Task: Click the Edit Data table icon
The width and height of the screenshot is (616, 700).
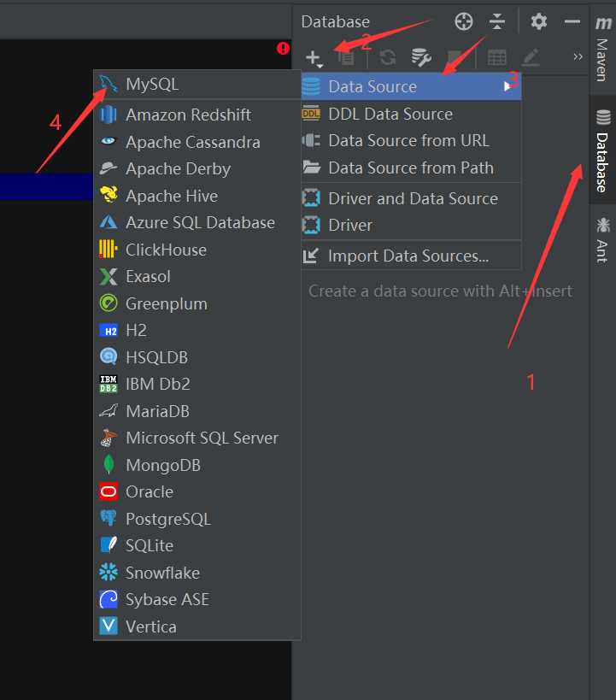Action: coord(496,57)
